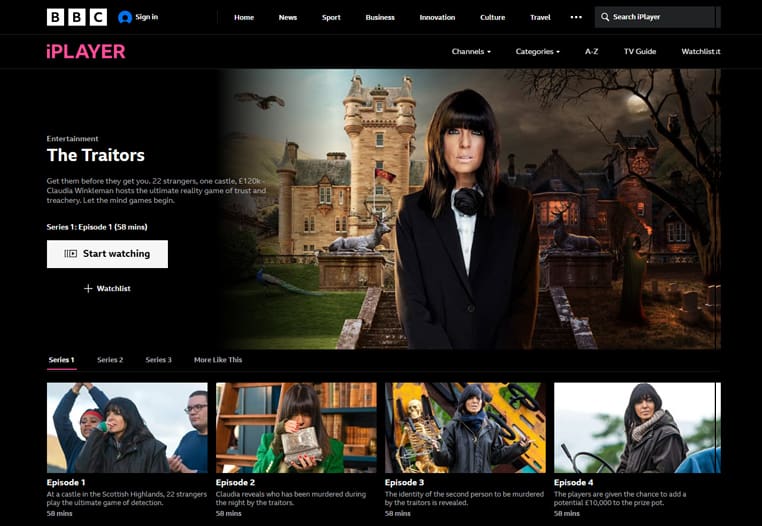
Task: Open Business in BBC navigation
Action: pyautogui.click(x=380, y=18)
